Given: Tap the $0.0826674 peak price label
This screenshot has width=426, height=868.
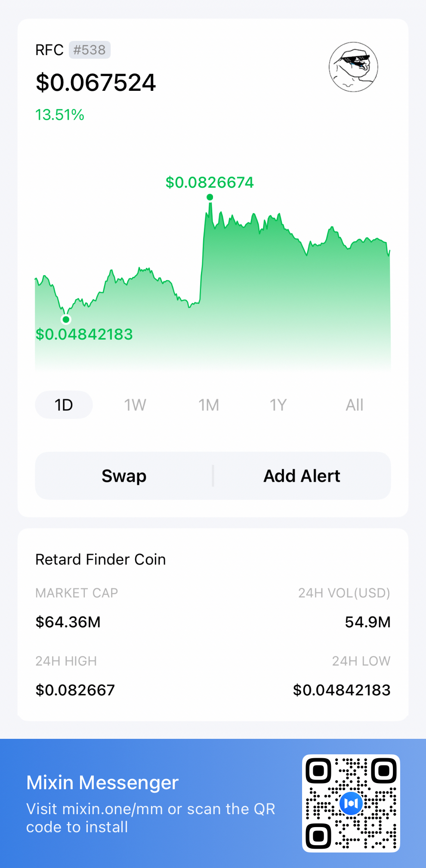Looking at the screenshot, I should click(x=210, y=182).
